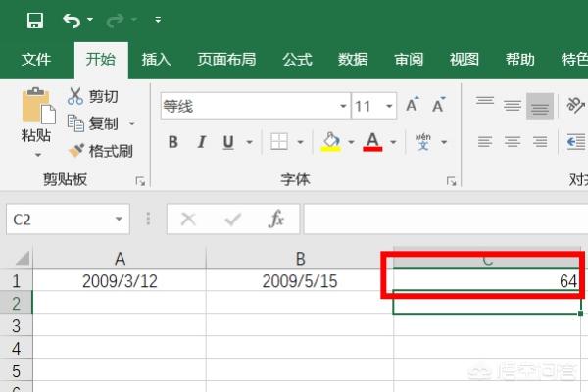Open the clipboard group dialog launcher
Viewport: 588px width, 392px height.
point(140,181)
